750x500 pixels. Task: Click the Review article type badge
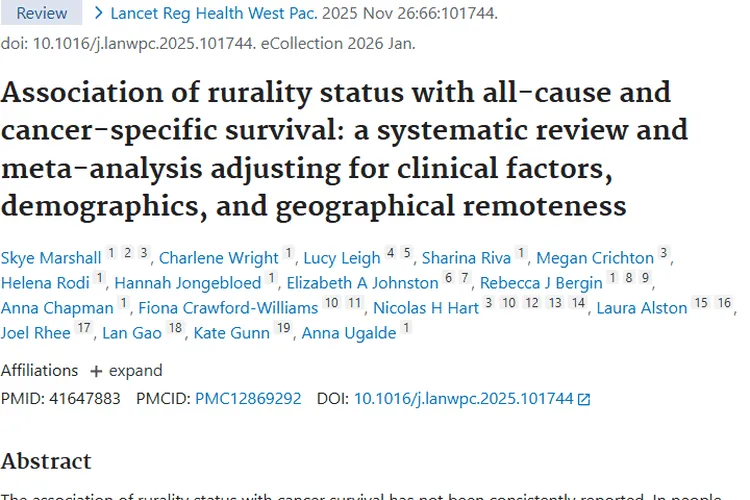42,14
